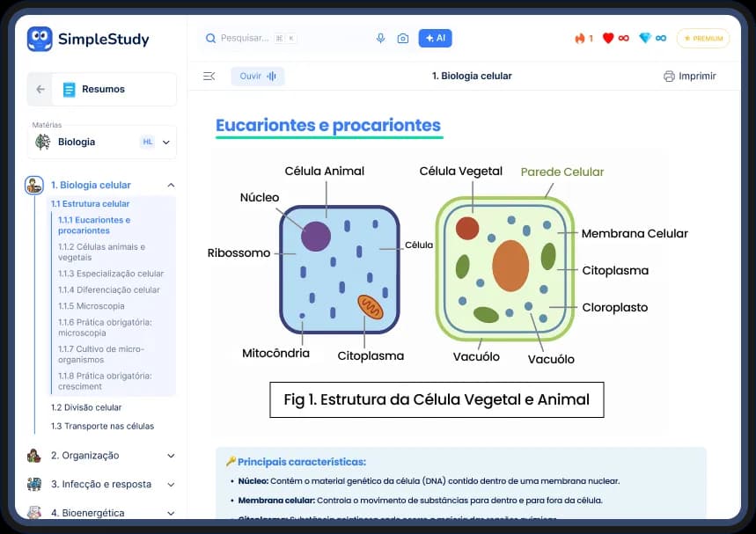The image size is (756, 534).
Task: Open the camera image search icon
Action: tap(403, 39)
